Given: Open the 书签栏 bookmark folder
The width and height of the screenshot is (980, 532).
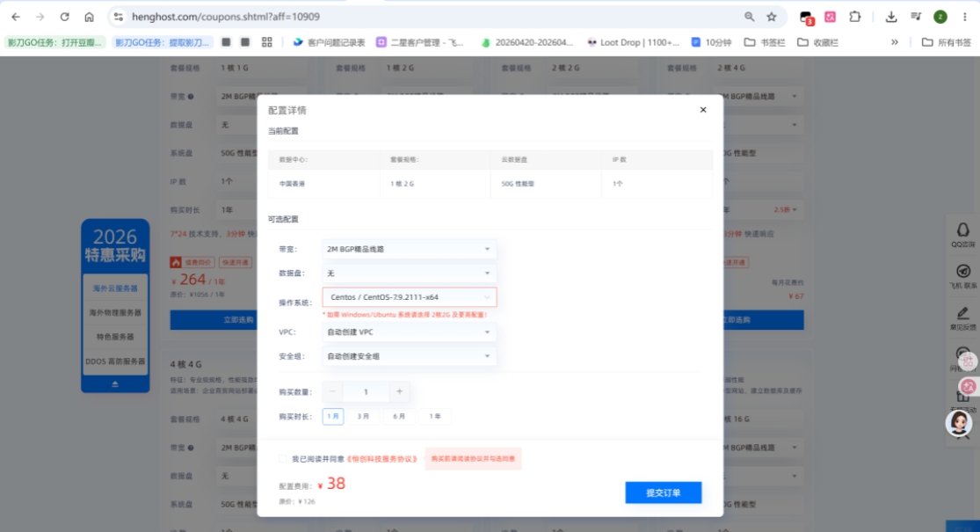Looking at the screenshot, I should pyautogui.click(x=765, y=42).
